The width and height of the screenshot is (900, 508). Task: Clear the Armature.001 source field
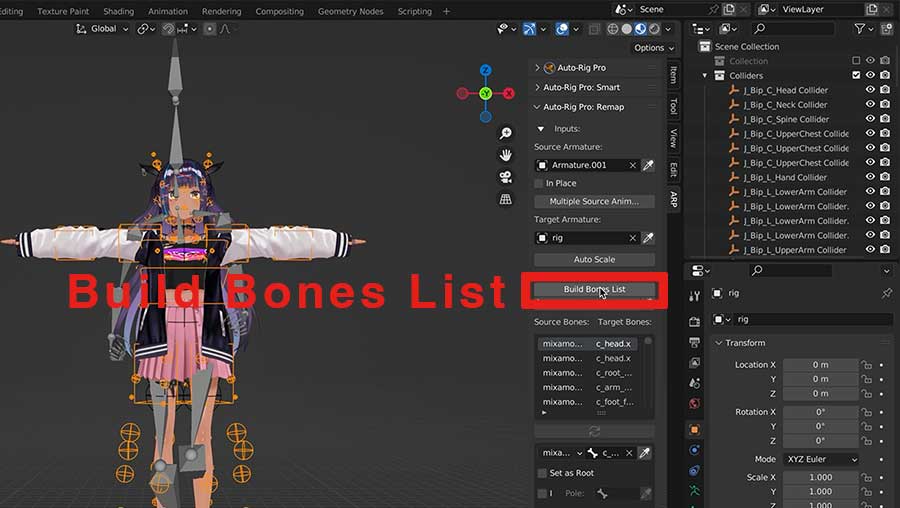click(633, 165)
